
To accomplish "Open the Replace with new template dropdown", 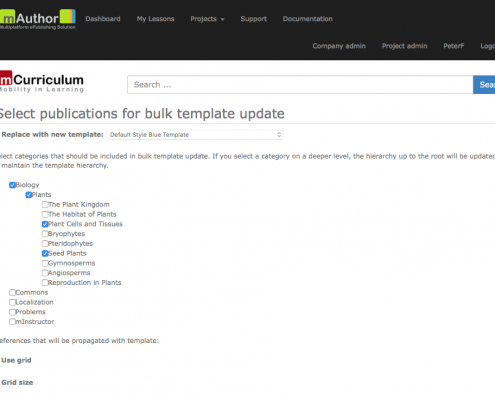I will [x=195, y=135].
